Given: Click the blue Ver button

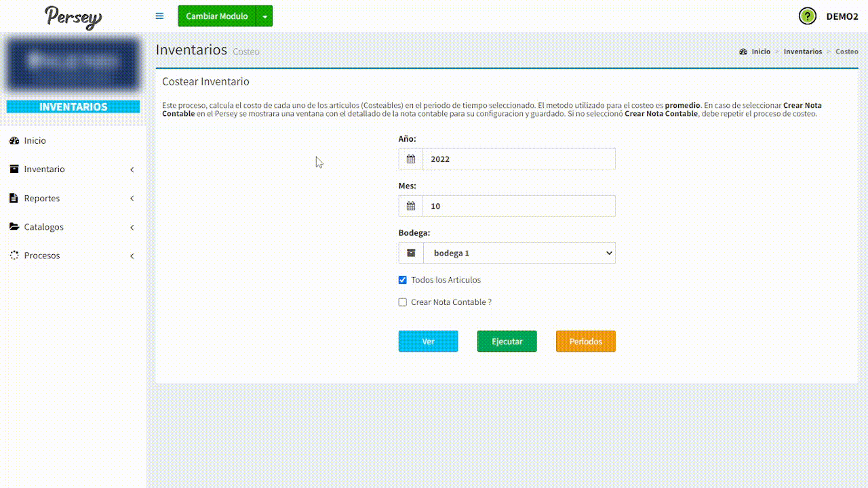Looking at the screenshot, I should (x=428, y=342).
